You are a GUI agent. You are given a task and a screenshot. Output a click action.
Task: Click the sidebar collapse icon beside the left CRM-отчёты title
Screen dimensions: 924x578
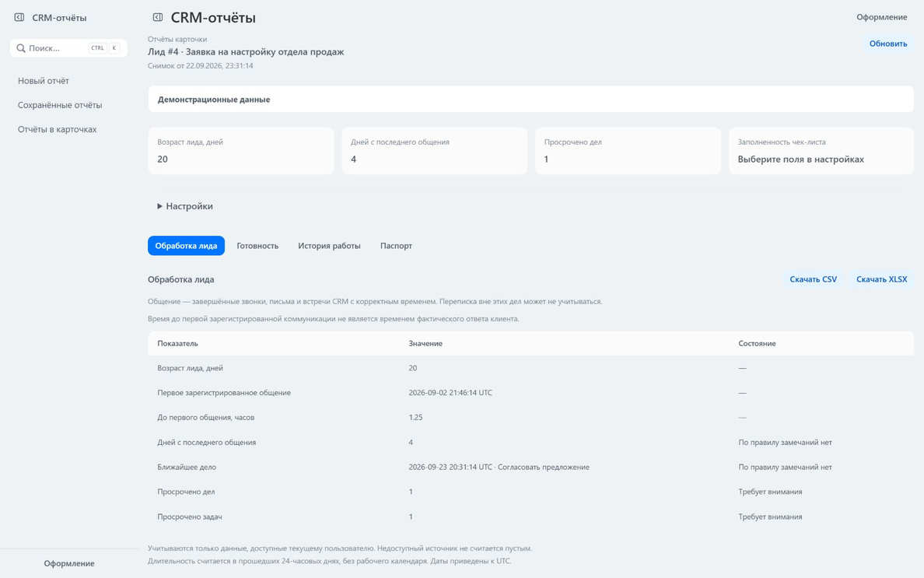(x=19, y=18)
